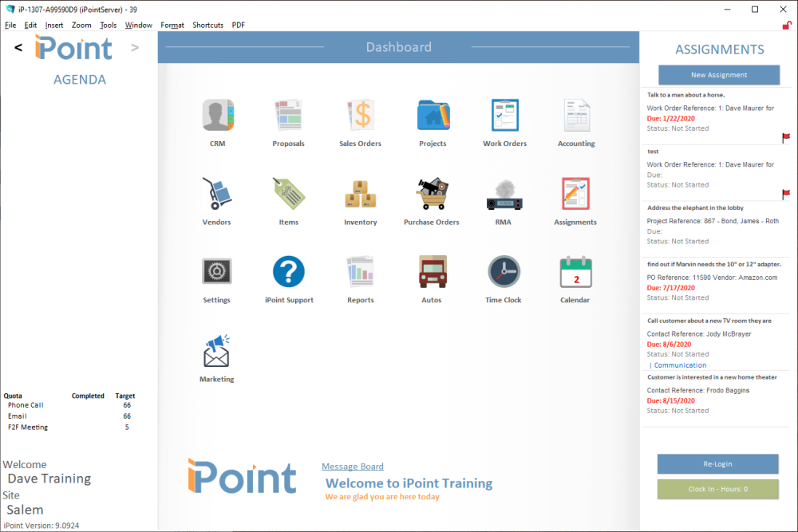Open the Work Orders module
This screenshot has height=532, width=798.
point(504,114)
